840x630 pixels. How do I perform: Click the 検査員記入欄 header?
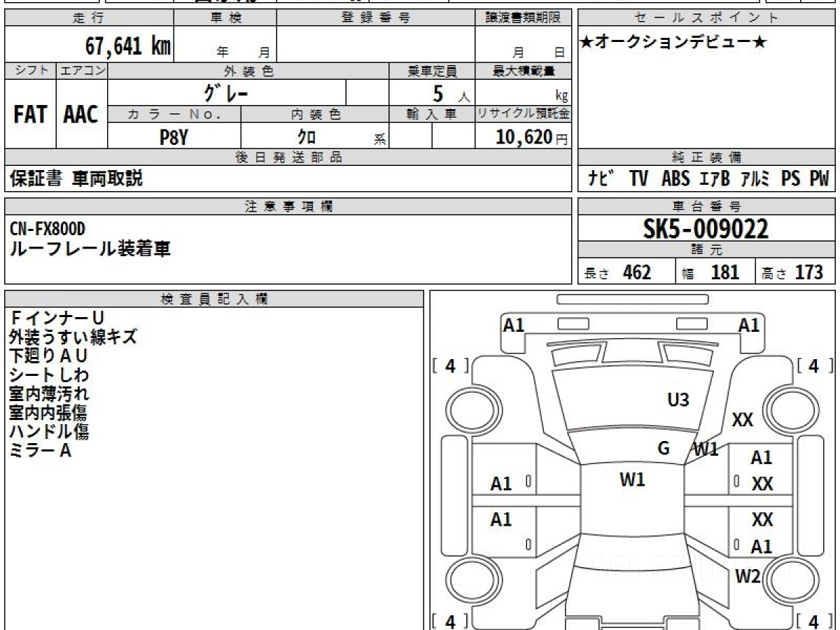tap(214, 298)
